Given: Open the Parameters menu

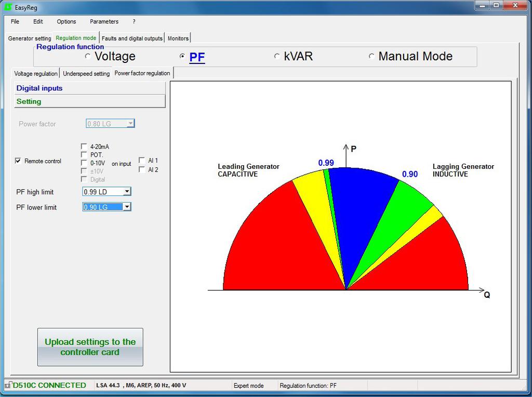Looking at the screenshot, I should point(104,21).
